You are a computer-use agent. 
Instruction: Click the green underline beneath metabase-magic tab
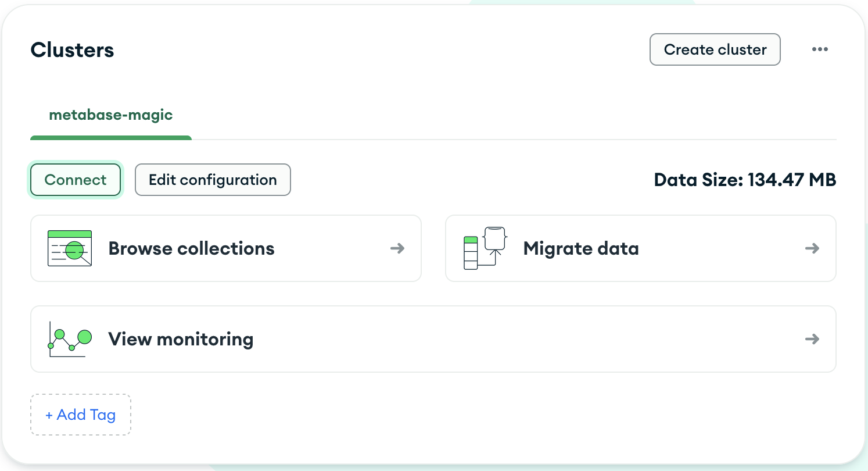111,138
